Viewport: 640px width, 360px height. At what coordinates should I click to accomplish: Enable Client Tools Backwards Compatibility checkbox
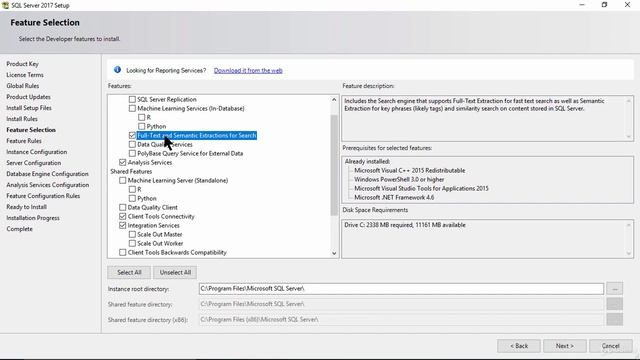click(122, 252)
